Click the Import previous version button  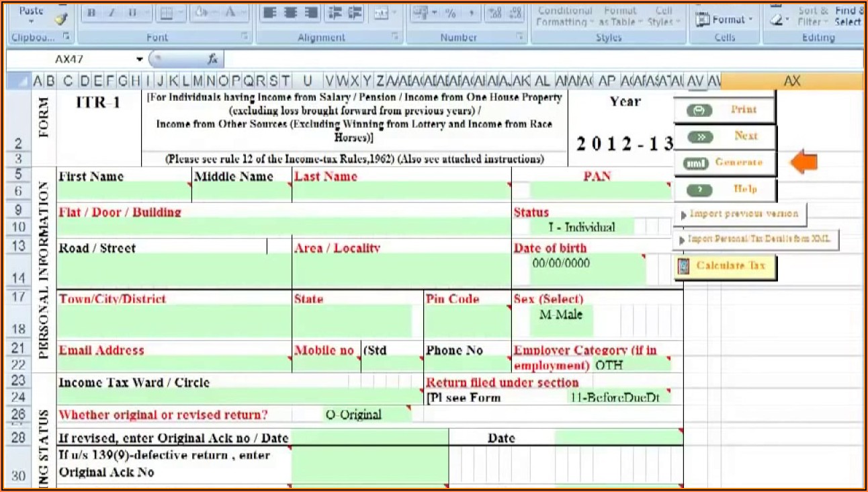[740, 214]
